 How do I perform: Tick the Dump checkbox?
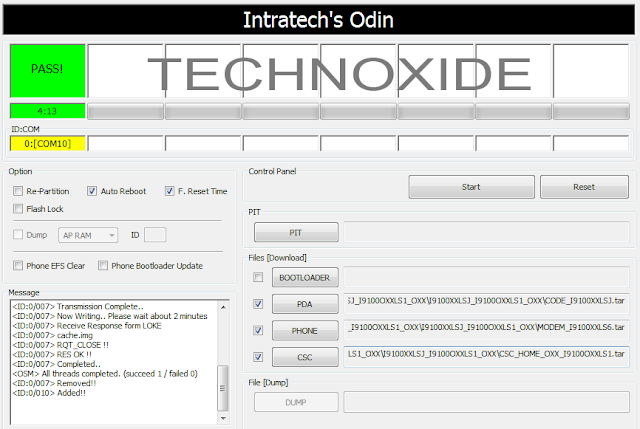[x=18, y=235]
